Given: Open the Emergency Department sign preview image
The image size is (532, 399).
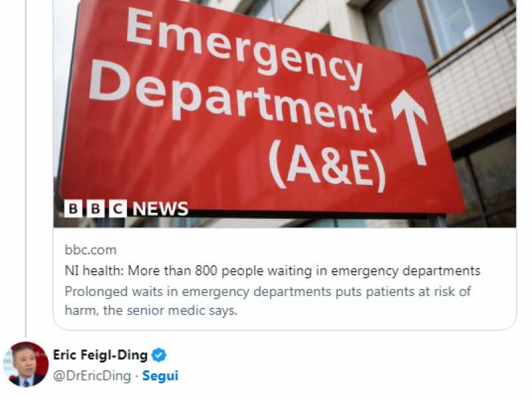Looking at the screenshot, I should coord(285,113).
